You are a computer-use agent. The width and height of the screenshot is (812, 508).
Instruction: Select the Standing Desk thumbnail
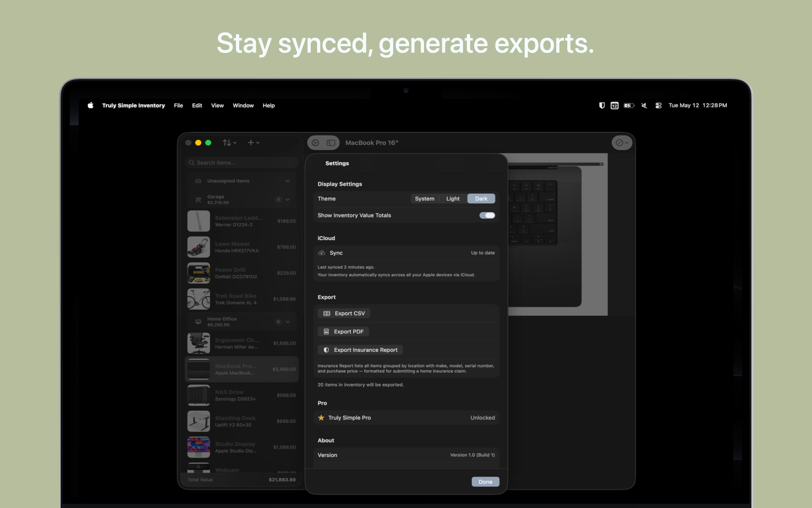pyautogui.click(x=199, y=421)
